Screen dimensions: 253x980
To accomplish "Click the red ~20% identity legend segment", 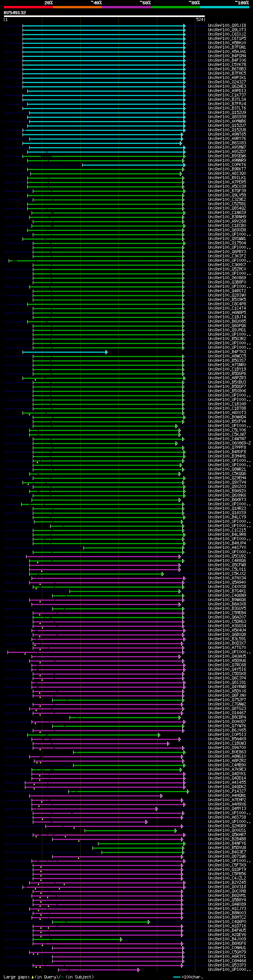I will pos(28,7).
